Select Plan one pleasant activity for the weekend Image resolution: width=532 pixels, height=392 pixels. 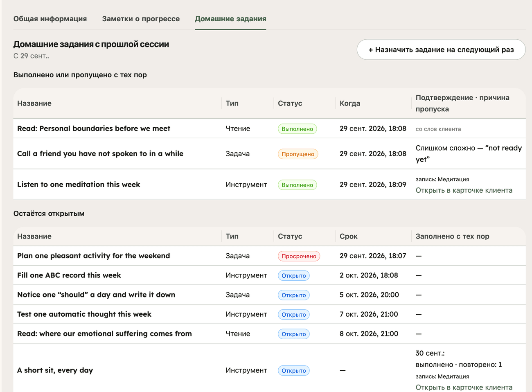[93, 256]
